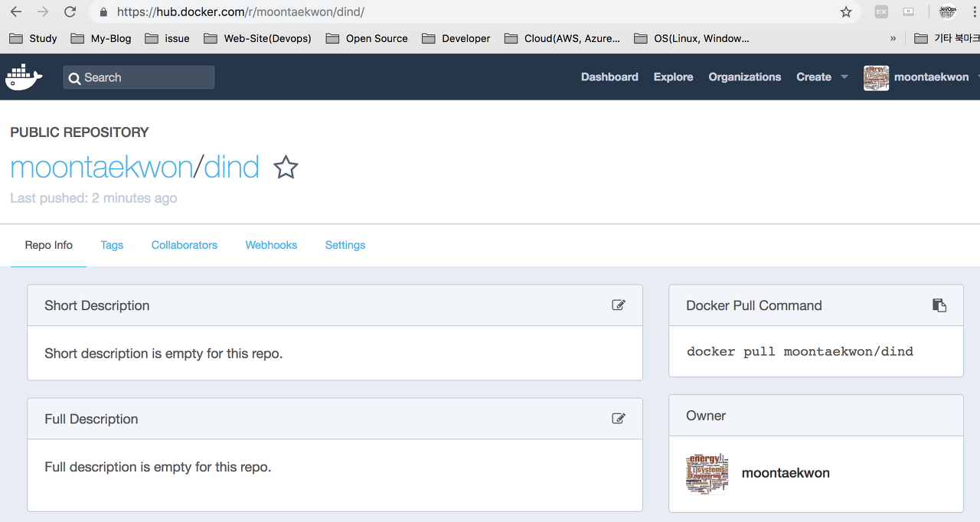
Task: Open the DevOps profile extension icon
Action: click(x=948, y=11)
